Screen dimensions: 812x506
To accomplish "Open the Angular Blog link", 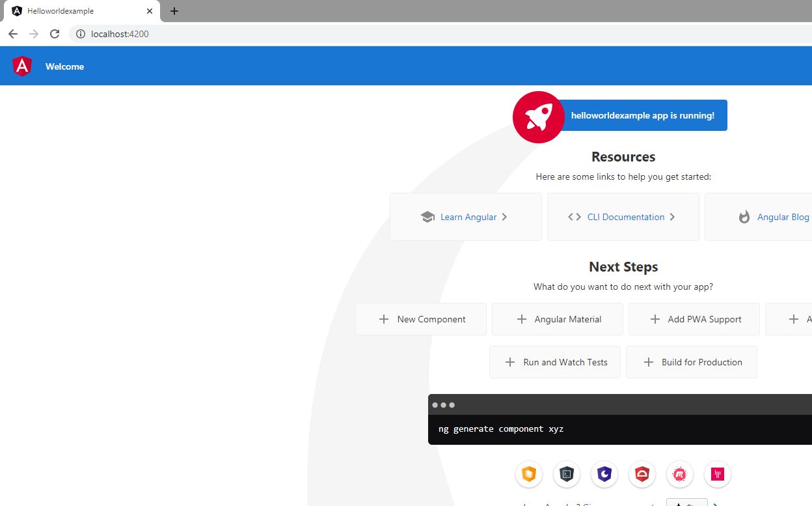I will (783, 217).
